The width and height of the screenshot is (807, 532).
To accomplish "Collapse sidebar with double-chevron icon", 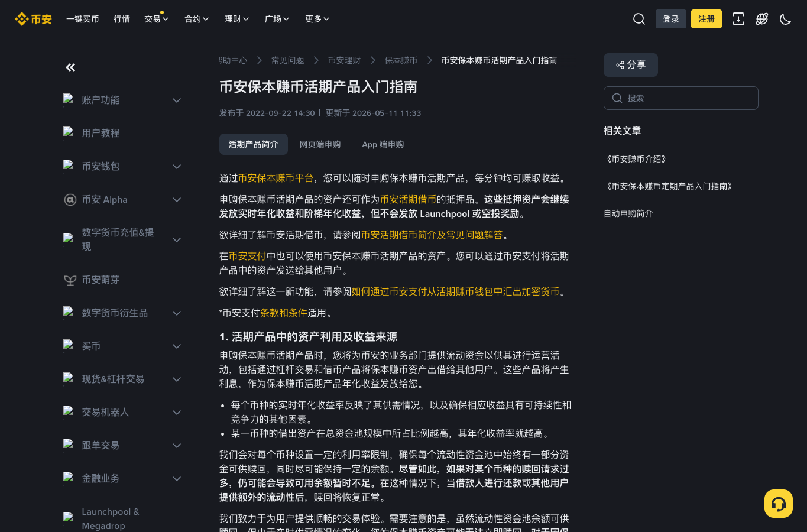I will click(70, 67).
